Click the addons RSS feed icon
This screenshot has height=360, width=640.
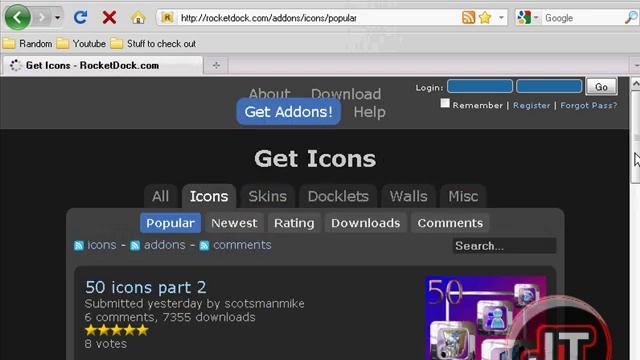pos(135,245)
